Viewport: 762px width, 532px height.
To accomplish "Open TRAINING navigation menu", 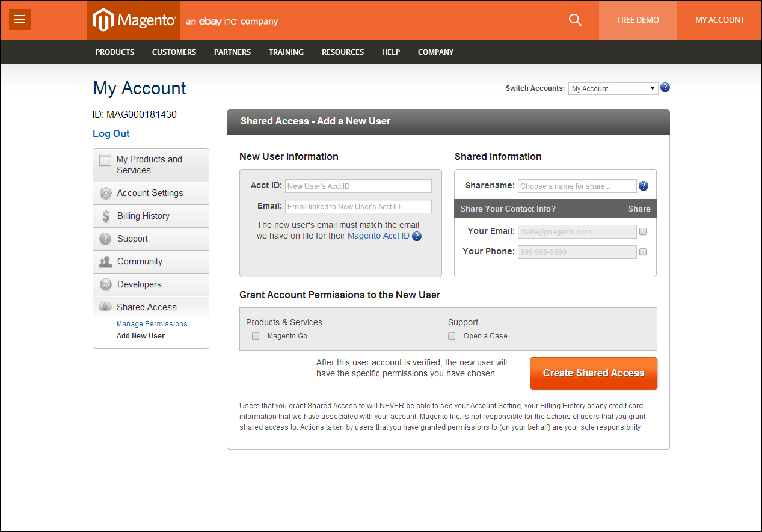I will [286, 52].
